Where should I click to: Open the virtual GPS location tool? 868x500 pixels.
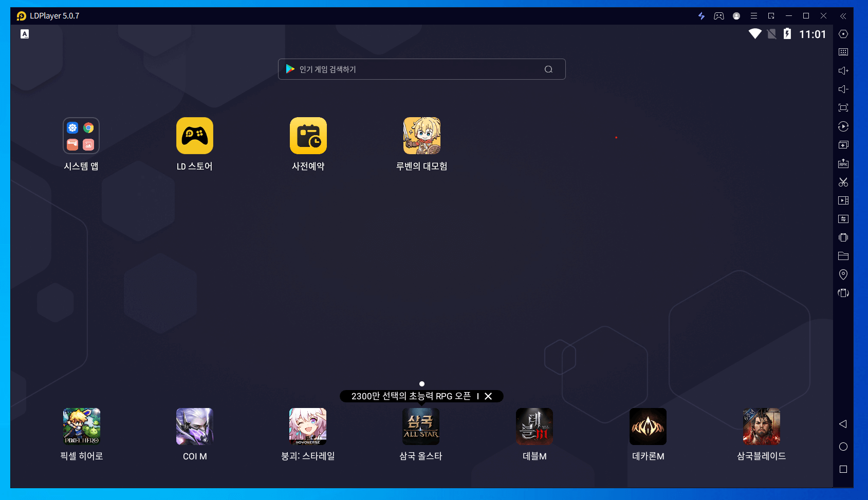pos(843,274)
